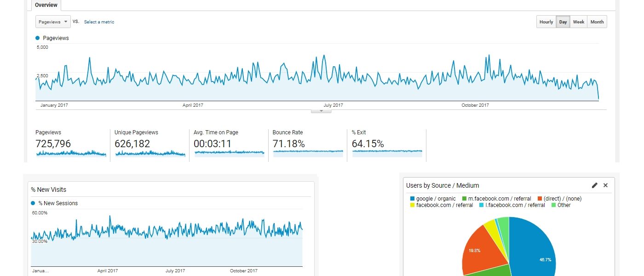This screenshot has height=276, width=644.
Task: Close the Users by Source / Medium widget
Action: click(605, 185)
